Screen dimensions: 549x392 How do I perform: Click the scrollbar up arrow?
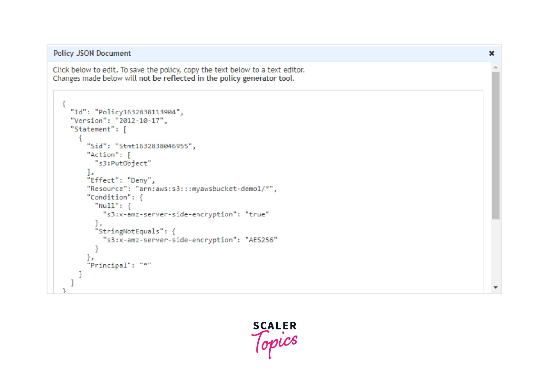pyautogui.click(x=495, y=67)
